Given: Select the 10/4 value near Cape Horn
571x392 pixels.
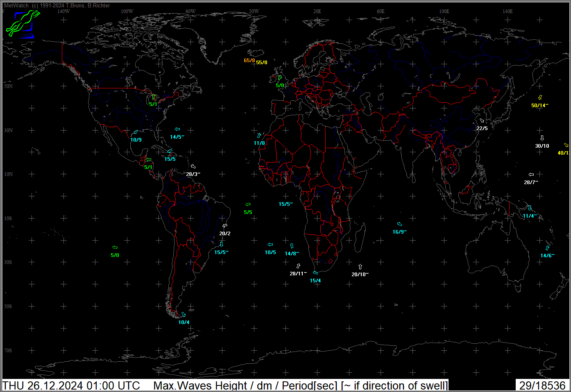Looking at the screenshot, I should tap(184, 322).
